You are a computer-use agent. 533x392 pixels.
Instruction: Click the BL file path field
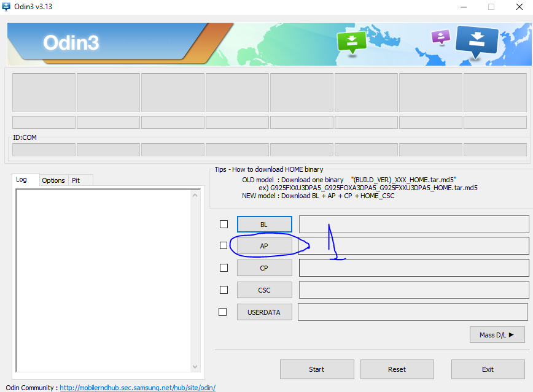coord(414,224)
